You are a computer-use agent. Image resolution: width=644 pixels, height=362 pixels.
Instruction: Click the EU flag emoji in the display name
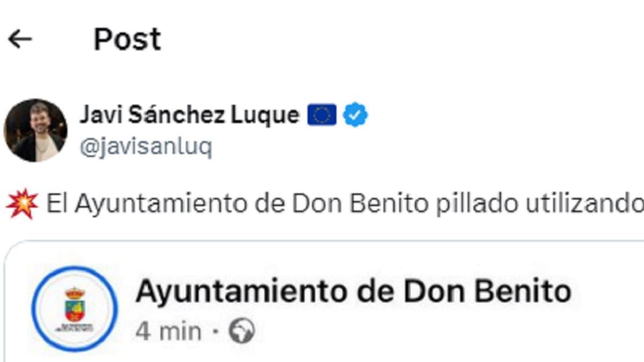(x=322, y=113)
